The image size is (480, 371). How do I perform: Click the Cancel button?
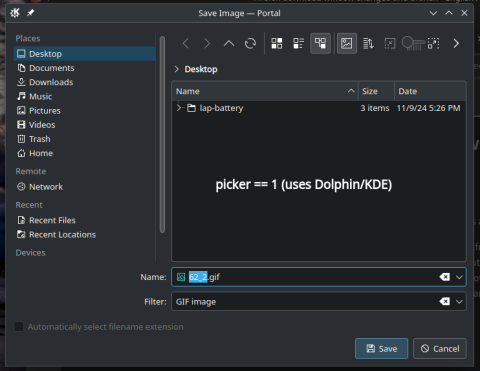pos(440,349)
